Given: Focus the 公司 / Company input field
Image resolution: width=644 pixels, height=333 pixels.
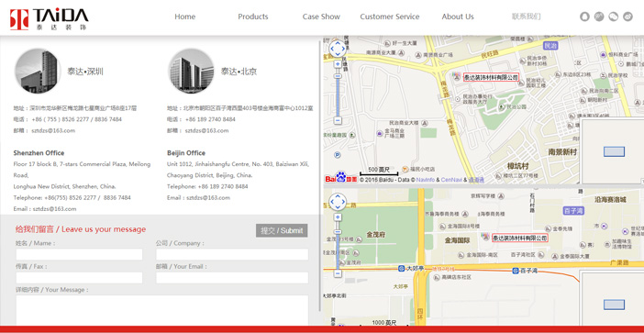Looking at the screenshot, I should pyautogui.click(x=232, y=254).
